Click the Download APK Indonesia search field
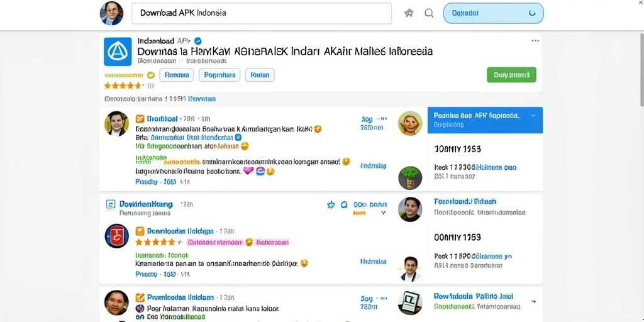Screen dimensions: 644x322 262,13
